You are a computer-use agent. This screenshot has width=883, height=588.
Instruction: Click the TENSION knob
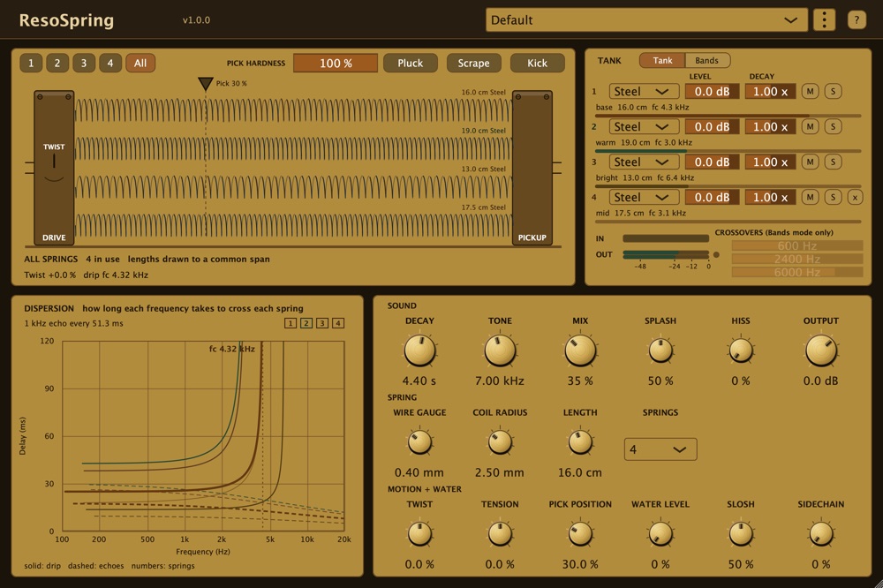coord(500,534)
